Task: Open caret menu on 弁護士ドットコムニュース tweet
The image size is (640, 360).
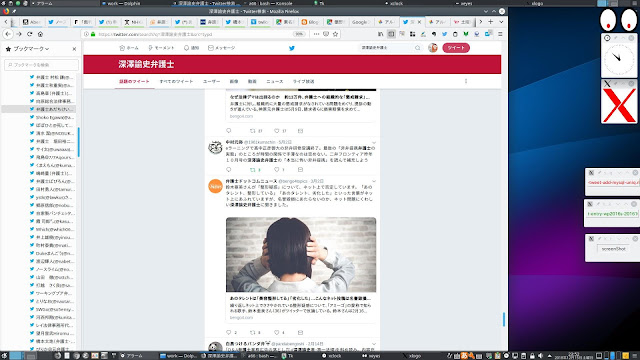Action: [x=373, y=181]
